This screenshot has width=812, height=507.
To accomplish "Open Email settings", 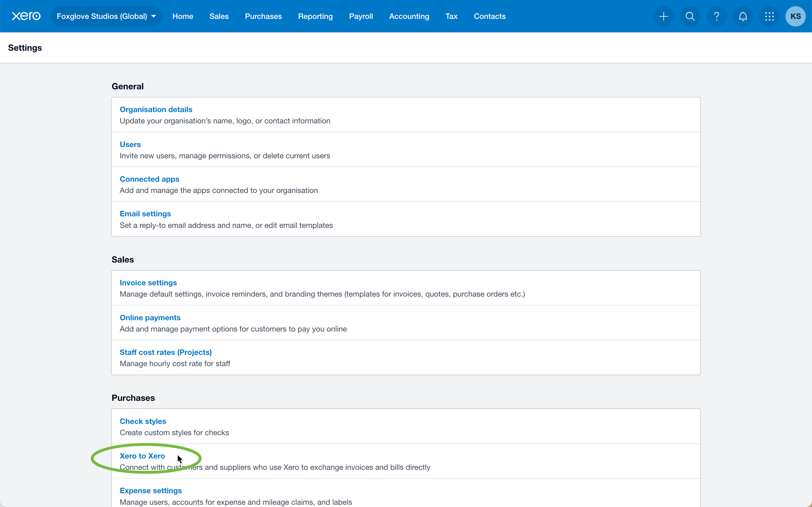I will pyautogui.click(x=145, y=214).
